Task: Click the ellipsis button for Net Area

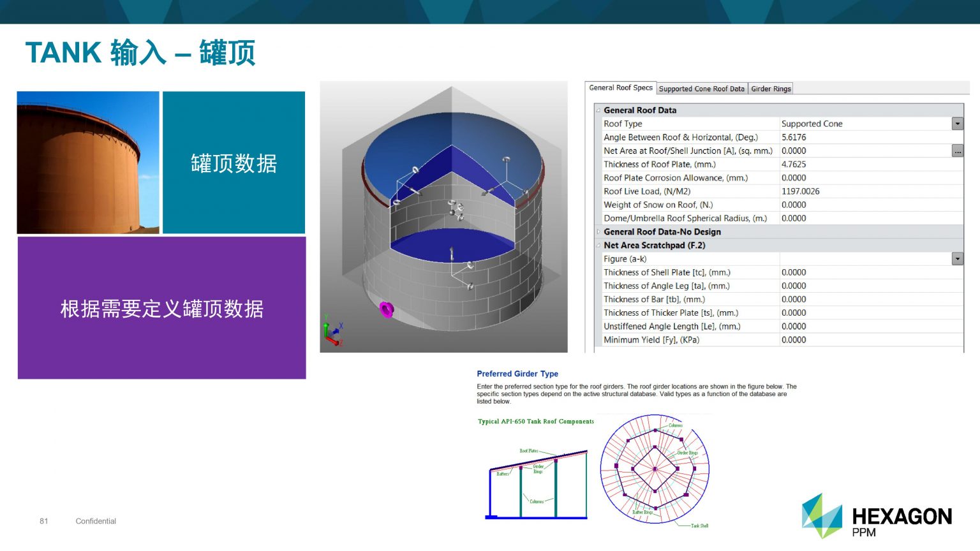Action: (x=957, y=151)
